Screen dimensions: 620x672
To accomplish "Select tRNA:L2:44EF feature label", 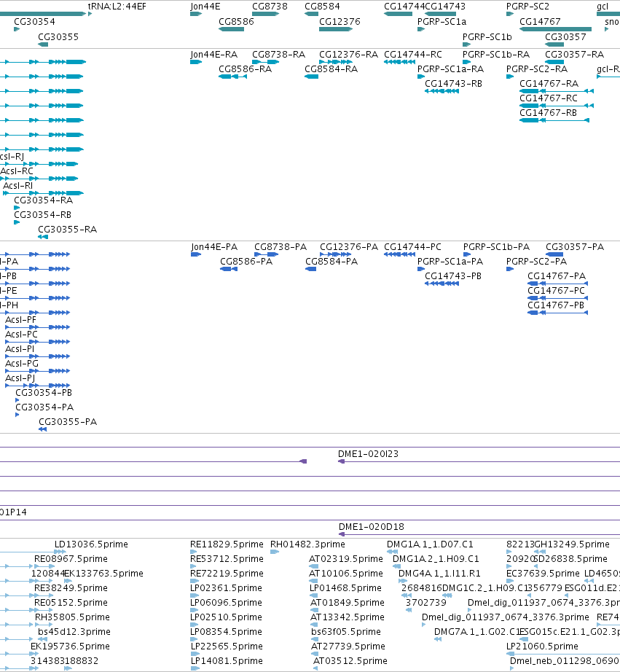I will [x=117, y=7].
